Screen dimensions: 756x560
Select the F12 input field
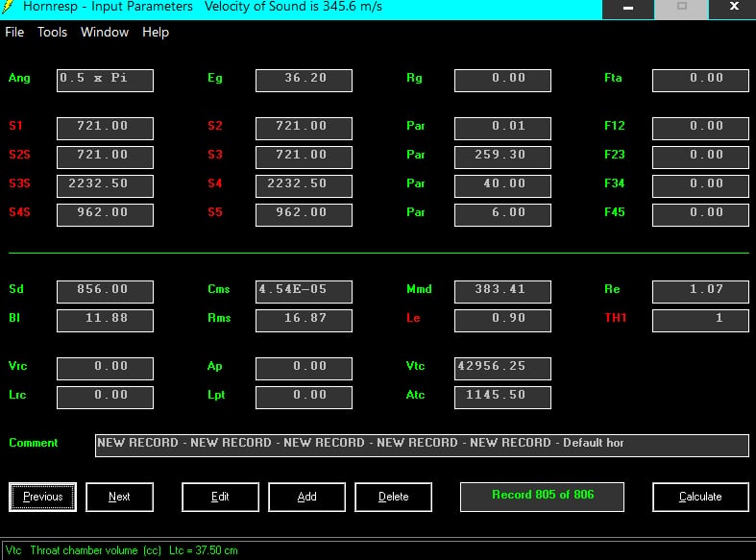point(700,129)
